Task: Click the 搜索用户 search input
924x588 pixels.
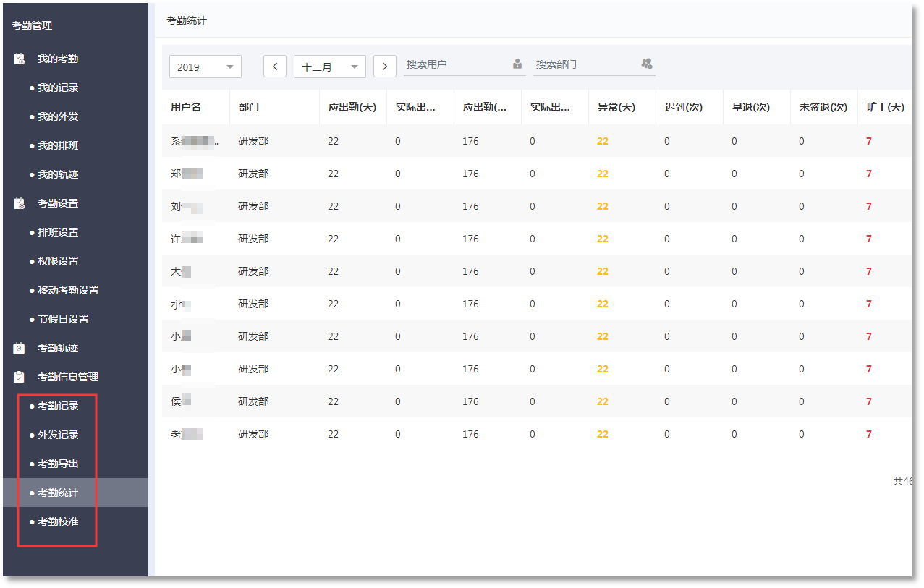Action: pyautogui.click(x=456, y=64)
